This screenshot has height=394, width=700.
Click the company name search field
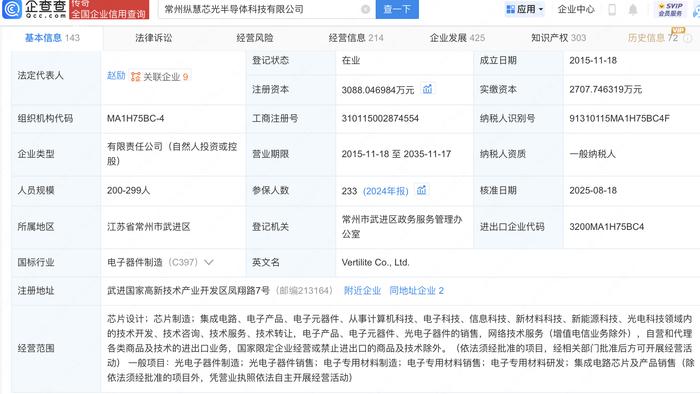[261, 9]
